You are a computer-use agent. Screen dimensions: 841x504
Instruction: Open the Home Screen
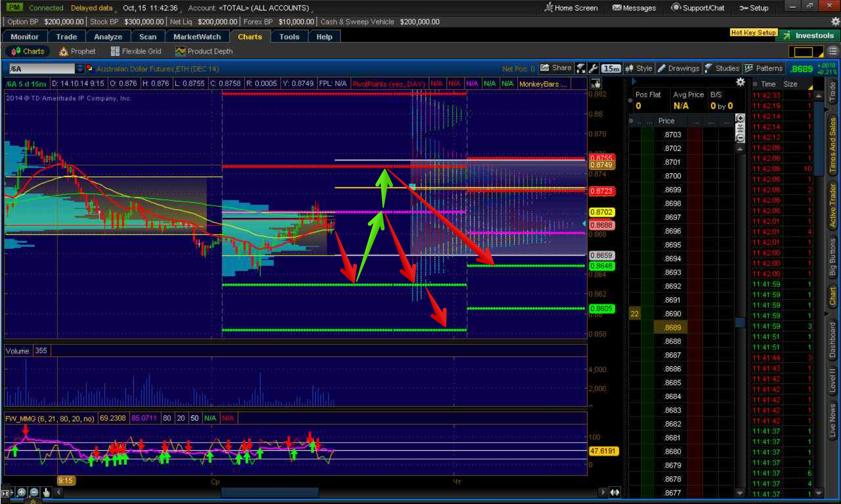571,8
